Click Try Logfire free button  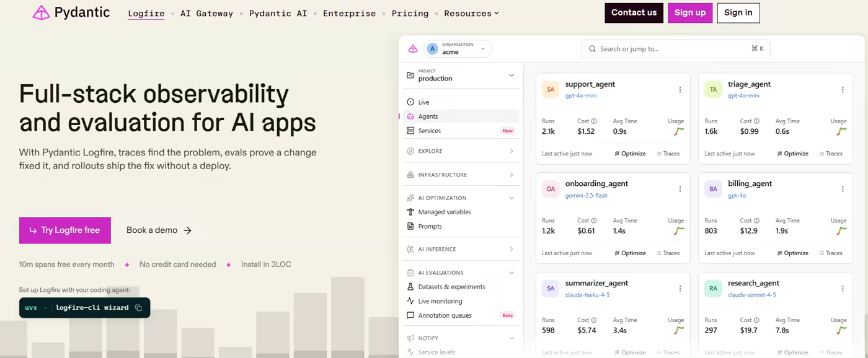tap(65, 230)
